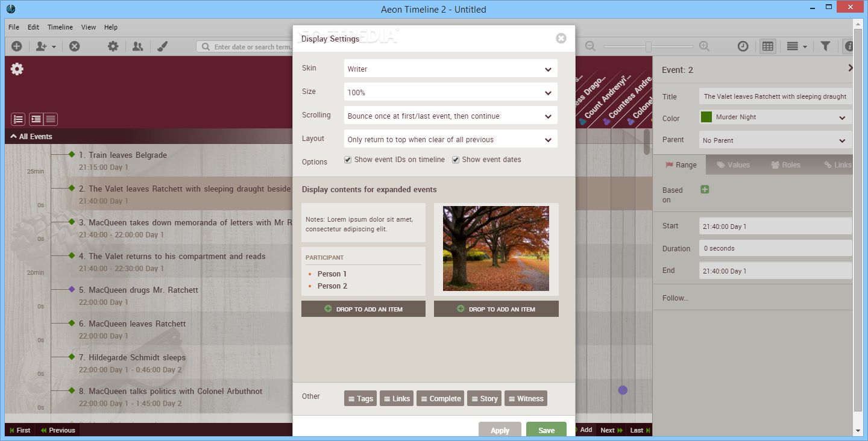The image size is (868, 441).
Task: Select the flat list lines view icon
Action: click(51, 119)
